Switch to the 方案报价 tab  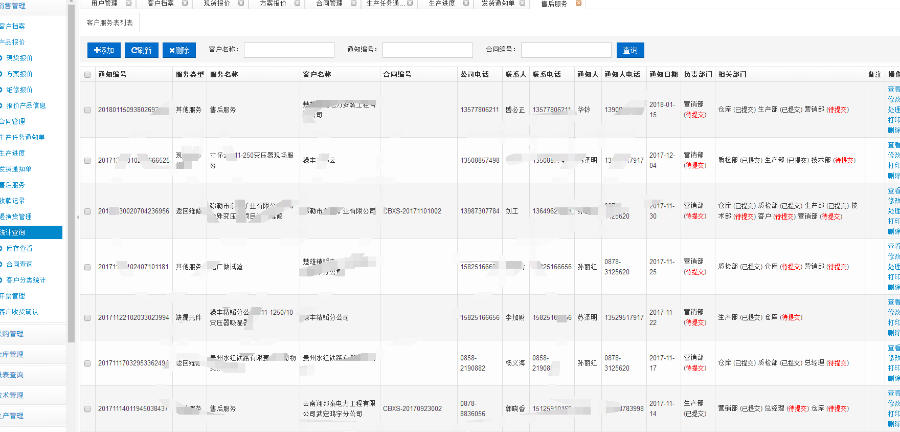pos(271,3)
